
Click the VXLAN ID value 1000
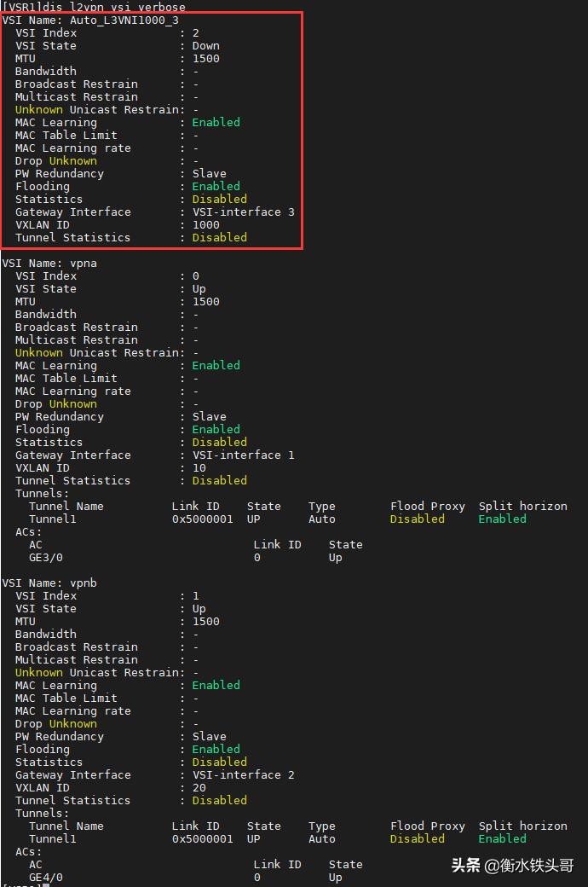click(205, 225)
